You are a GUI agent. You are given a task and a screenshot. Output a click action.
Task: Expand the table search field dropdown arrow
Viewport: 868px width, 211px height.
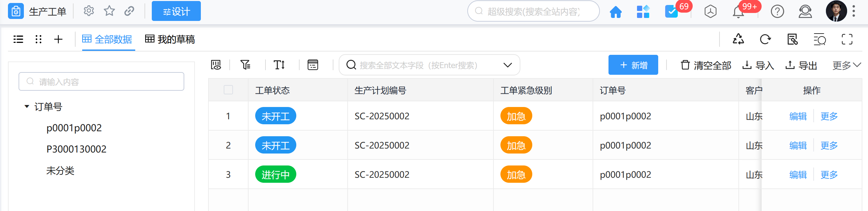point(507,65)
